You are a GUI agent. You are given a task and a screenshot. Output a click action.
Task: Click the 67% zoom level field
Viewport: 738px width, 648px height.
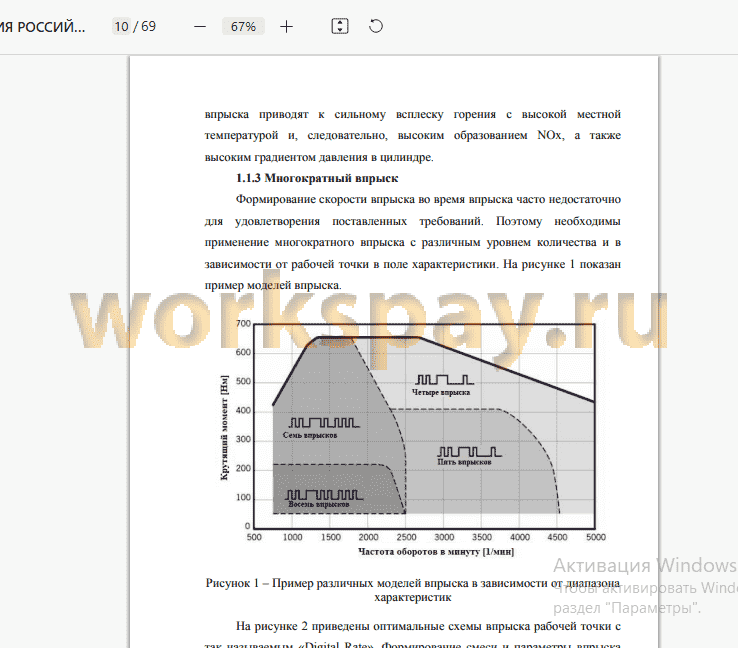pyautogui.click(x=243, y=26)
